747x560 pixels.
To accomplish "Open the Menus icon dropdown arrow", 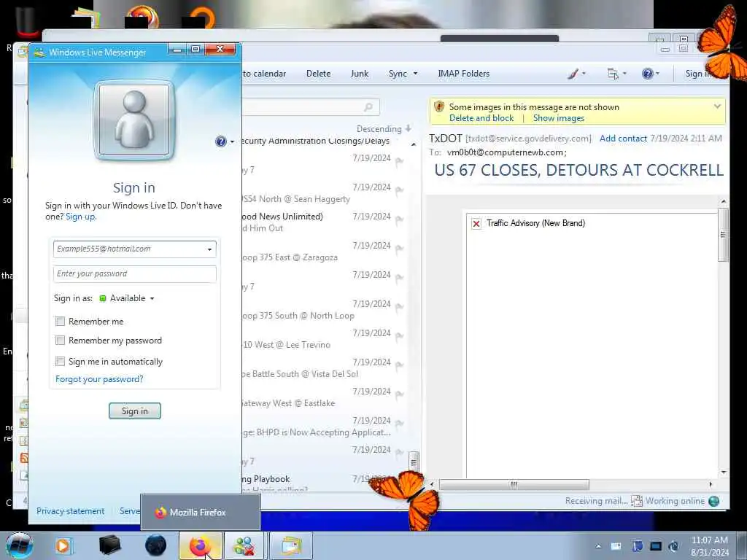I will [624, 74].
